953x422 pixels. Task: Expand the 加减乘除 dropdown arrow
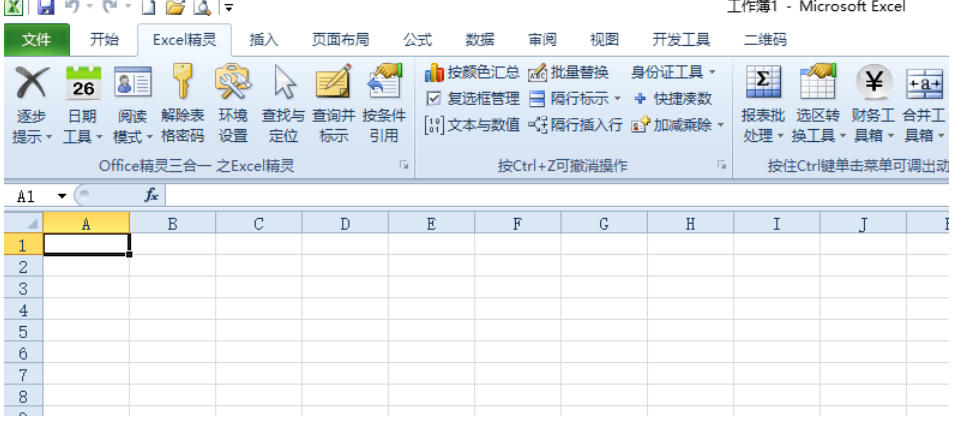pos(721,125)
